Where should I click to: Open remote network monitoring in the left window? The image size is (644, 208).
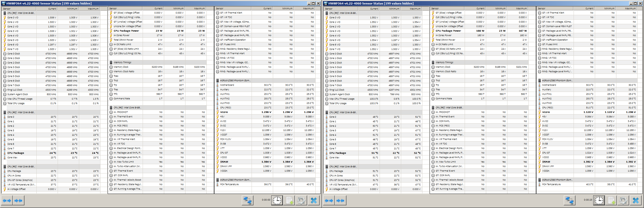click(247, 201)
